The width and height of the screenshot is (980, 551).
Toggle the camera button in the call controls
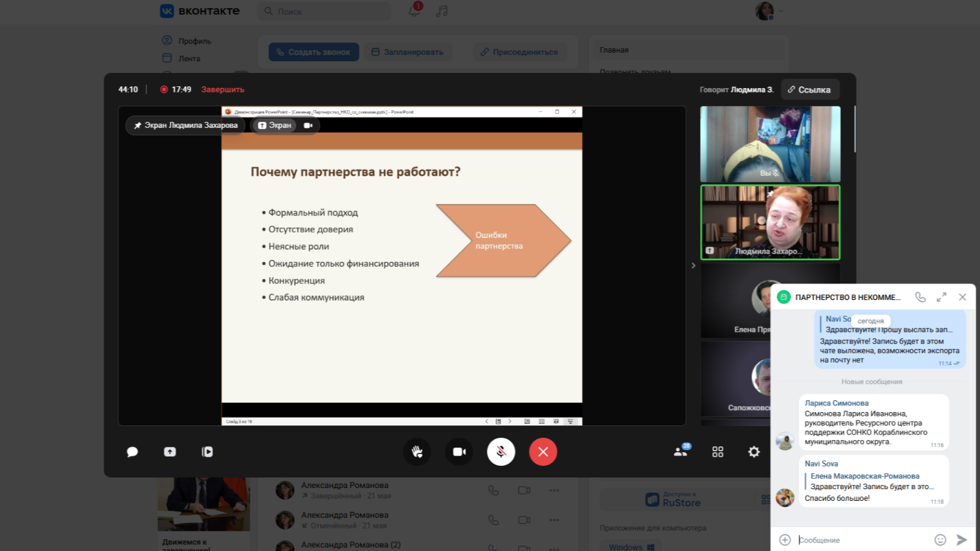[x=459, y=452]
